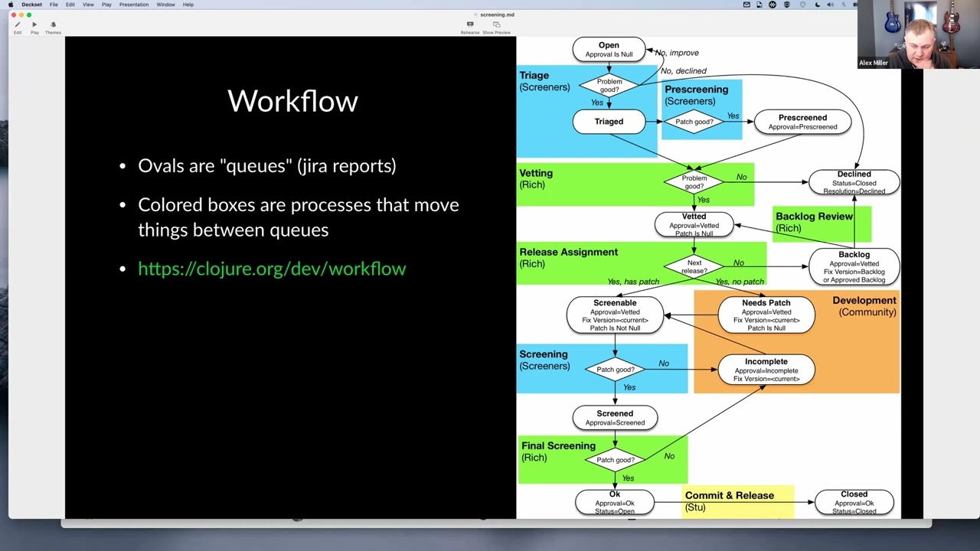The image size is (980, 551).
Task: Open the mail icon in menu bar
Action: point(746,5)
